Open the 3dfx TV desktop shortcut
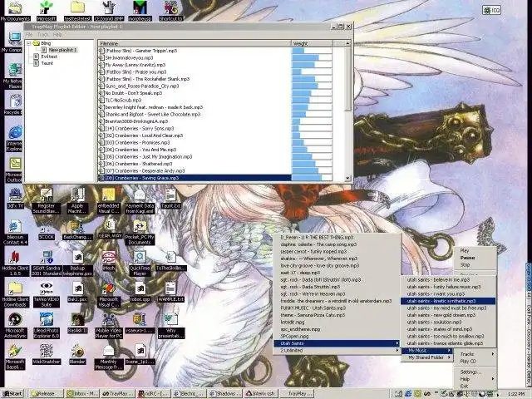The height and width of the screenshot is (399, 532). point(15,199)
